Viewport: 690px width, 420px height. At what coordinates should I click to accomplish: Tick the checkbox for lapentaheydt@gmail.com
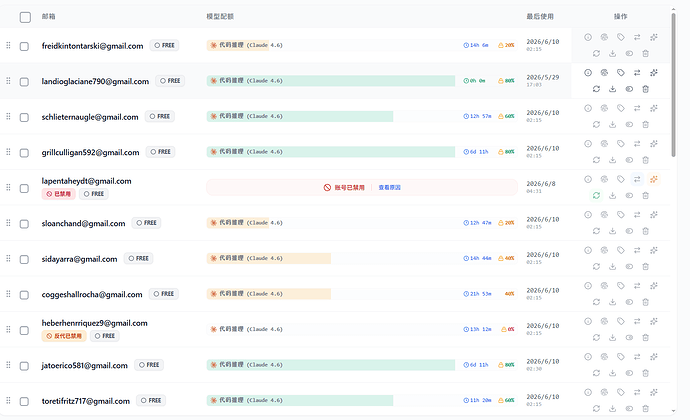click(24, 188)
